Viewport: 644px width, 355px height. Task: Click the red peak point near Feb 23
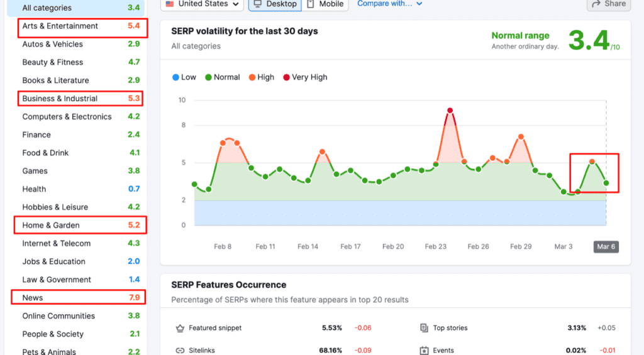click(x=450, y=111)
